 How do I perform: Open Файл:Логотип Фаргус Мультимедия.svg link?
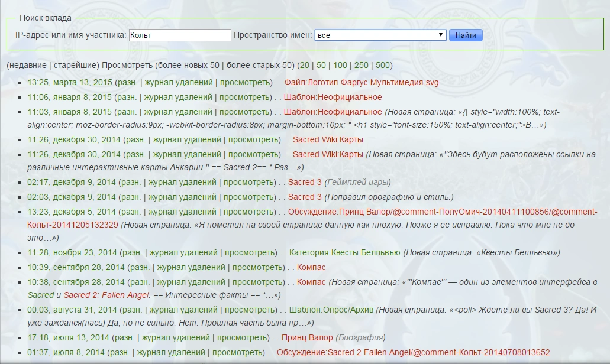click(362, 82)
